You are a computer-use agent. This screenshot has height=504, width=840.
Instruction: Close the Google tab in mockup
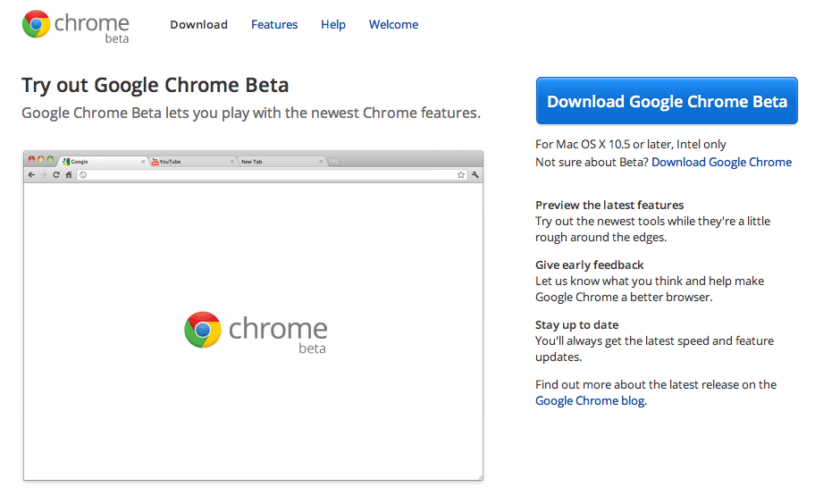(143, 161)
